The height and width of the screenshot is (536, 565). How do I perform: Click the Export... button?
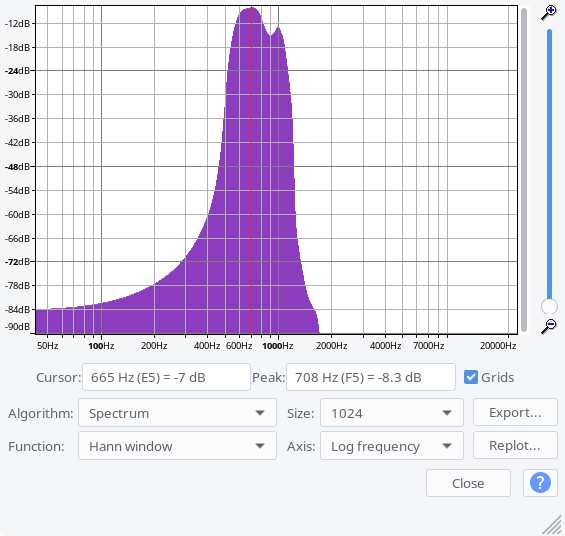pos(515,412)
